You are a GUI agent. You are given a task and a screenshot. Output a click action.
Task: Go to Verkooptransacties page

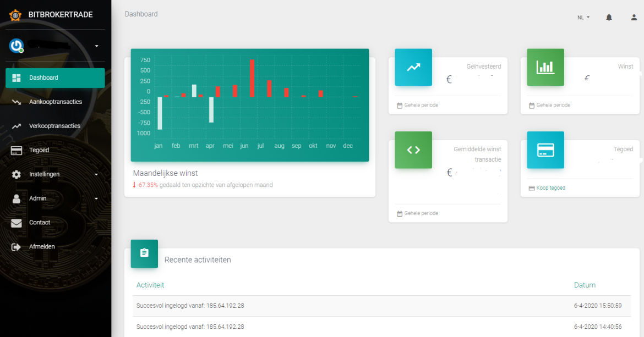tap(54, 126)
